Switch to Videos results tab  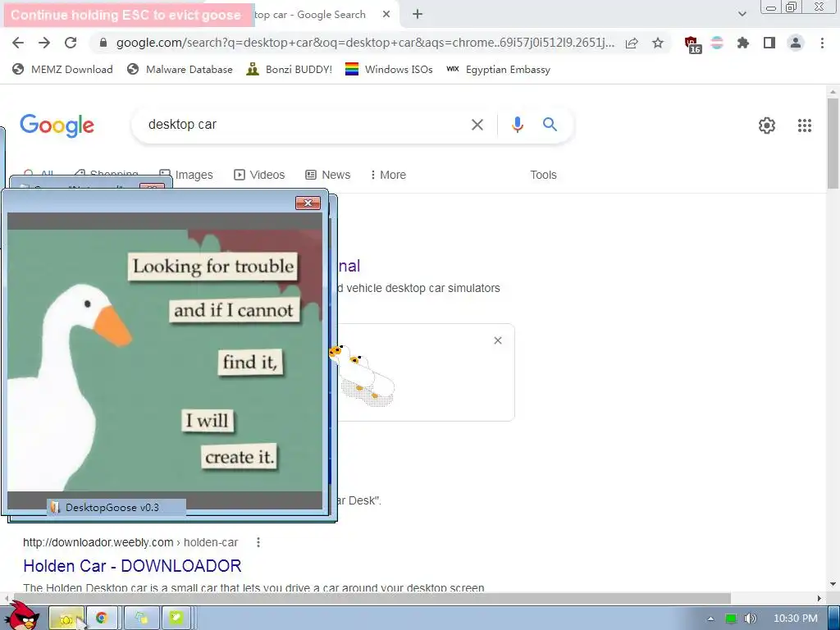click(259, 175)
